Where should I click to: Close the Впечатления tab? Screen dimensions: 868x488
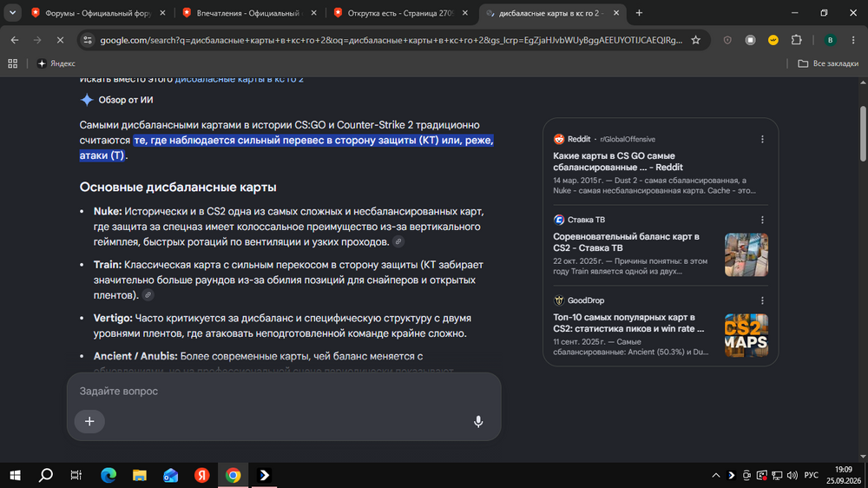coord(314,13)
